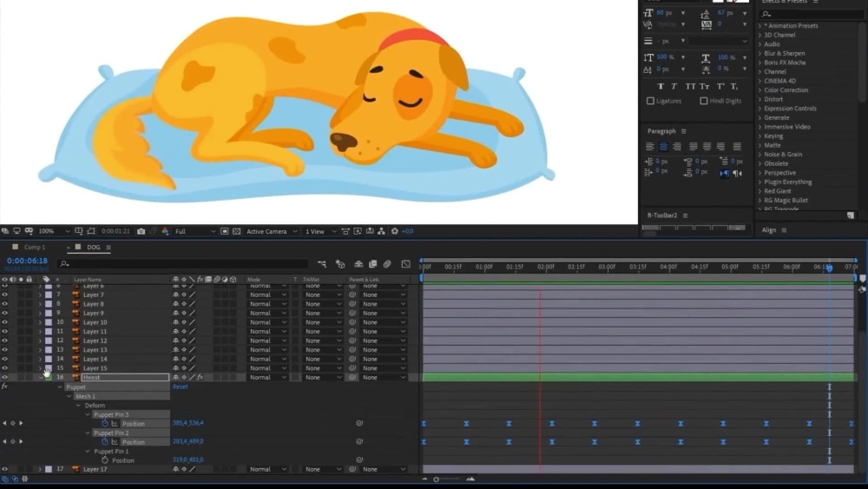
Task: Hide Layer 10 with its eye icon
Action: 4,322
